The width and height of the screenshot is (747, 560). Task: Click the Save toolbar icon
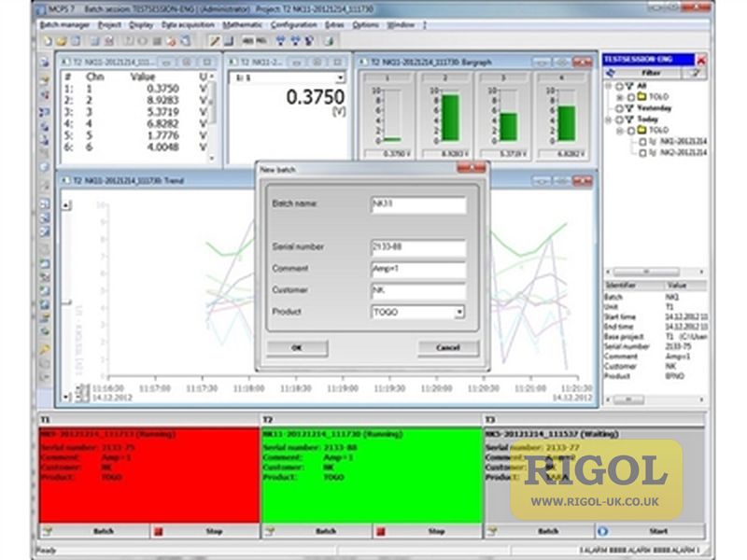(x=74, y=41)
